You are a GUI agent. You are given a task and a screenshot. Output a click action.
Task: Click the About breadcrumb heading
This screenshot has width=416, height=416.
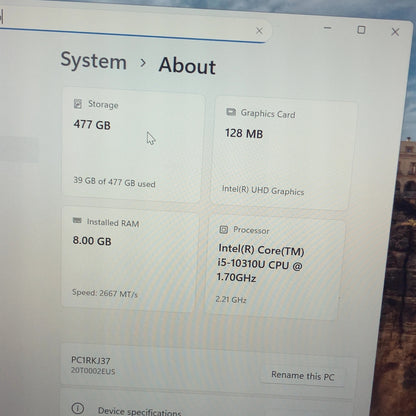[187, 65]
